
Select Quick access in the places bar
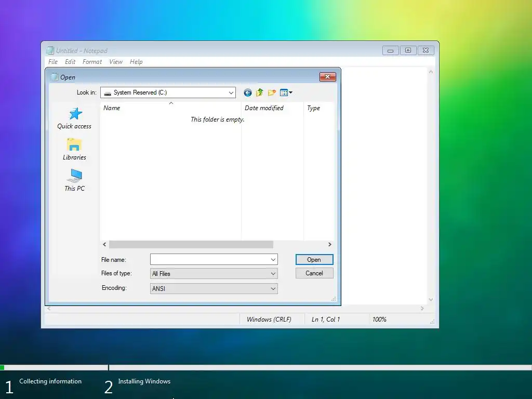[x=74, y=118]
